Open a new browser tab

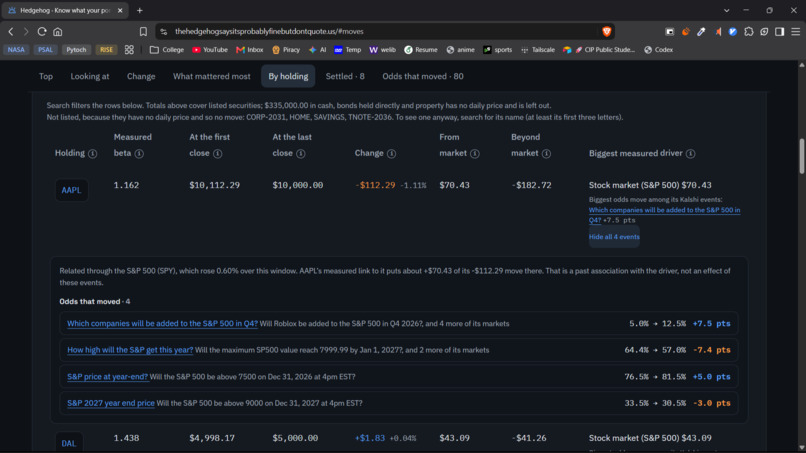click(x=139, y=10)
